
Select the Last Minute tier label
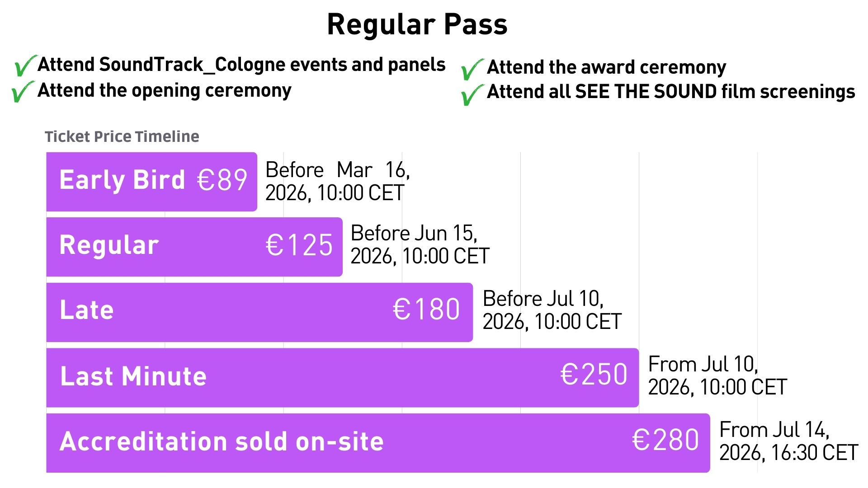(133, 376)
